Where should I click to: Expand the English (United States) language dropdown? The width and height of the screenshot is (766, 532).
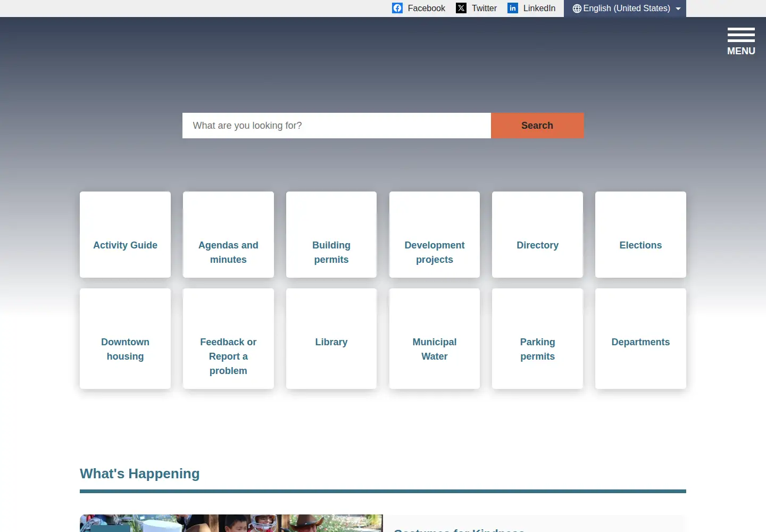click(625, 9)
